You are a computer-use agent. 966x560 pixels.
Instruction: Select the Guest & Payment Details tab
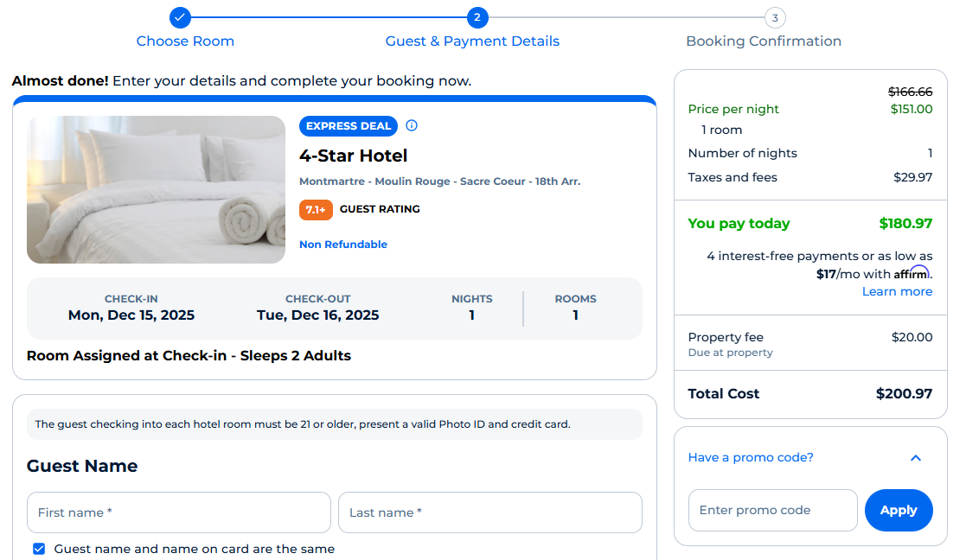tap(472, 41)
